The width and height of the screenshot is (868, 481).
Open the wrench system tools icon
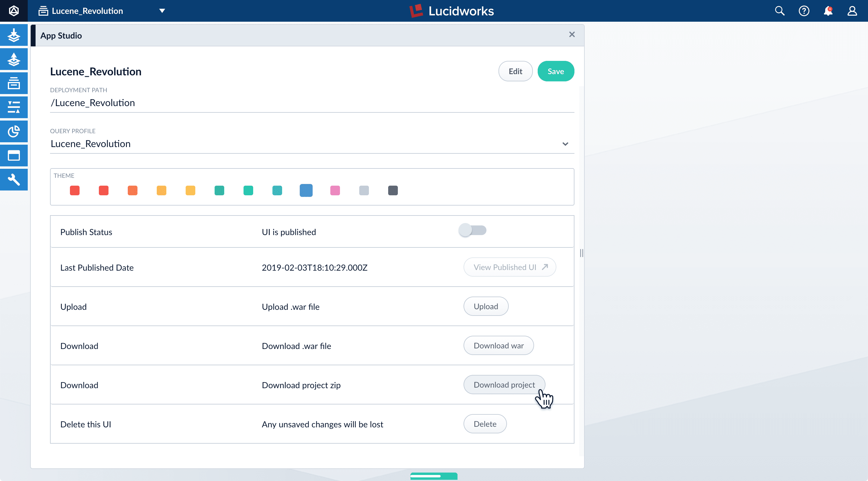(x=14, y=180)
